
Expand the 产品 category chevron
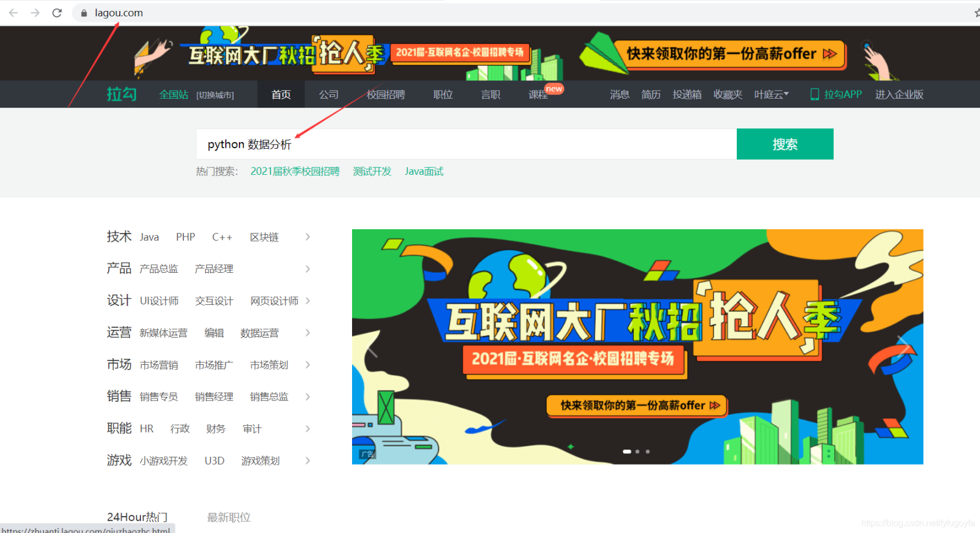point(308,269)
